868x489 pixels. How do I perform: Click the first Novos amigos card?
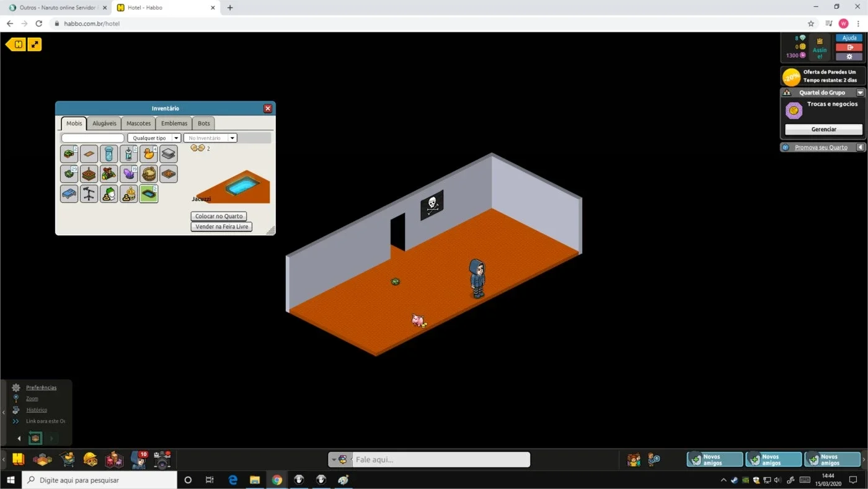[x=715, y=460]
